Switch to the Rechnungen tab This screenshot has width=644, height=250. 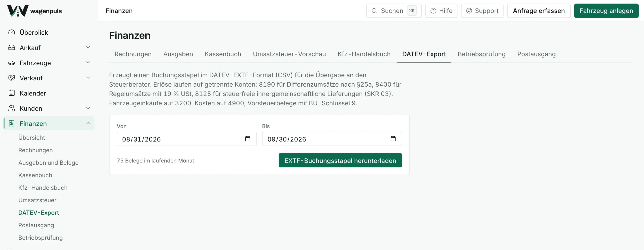coord(133,54)
